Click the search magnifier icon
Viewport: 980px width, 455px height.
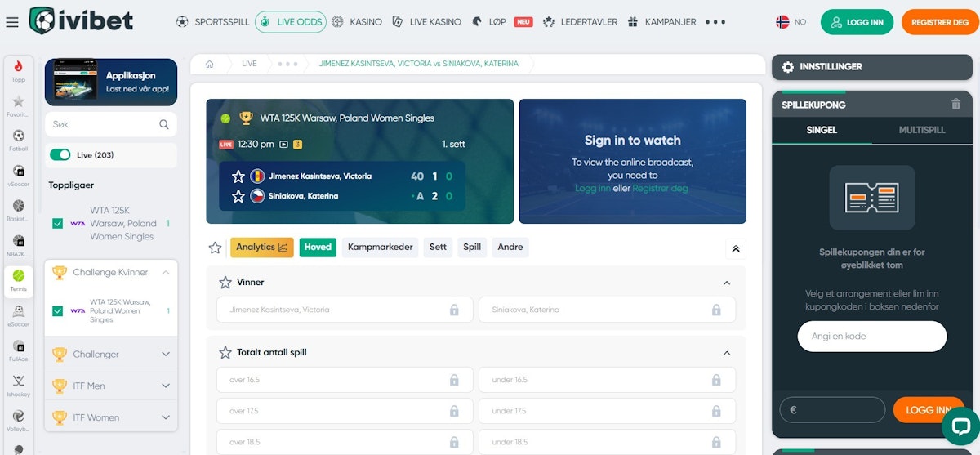[x=164, y=124]
